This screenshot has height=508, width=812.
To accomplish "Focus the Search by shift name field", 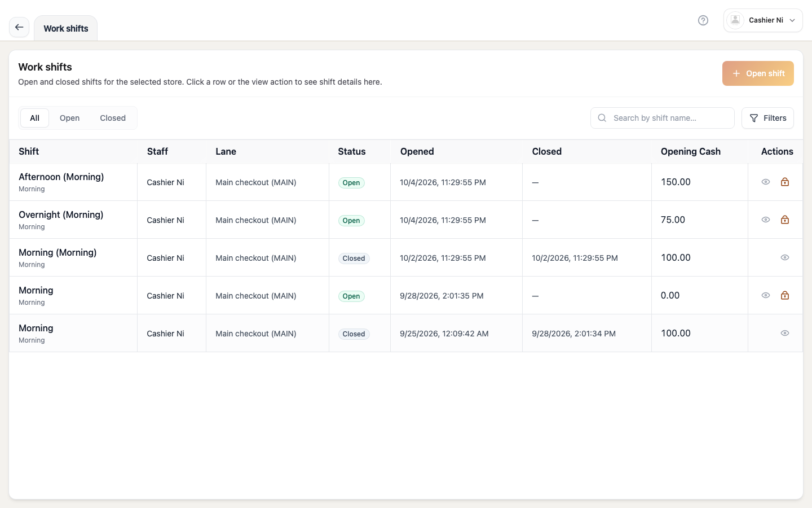I will point(663,118).
